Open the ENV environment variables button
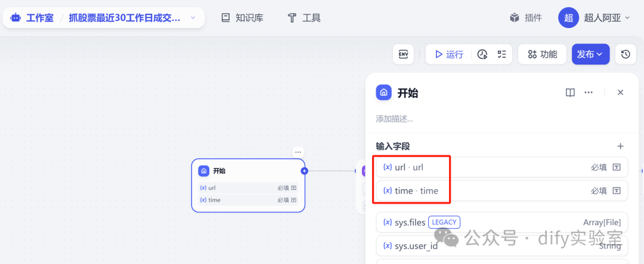The image size is (644, 264). 403,54
